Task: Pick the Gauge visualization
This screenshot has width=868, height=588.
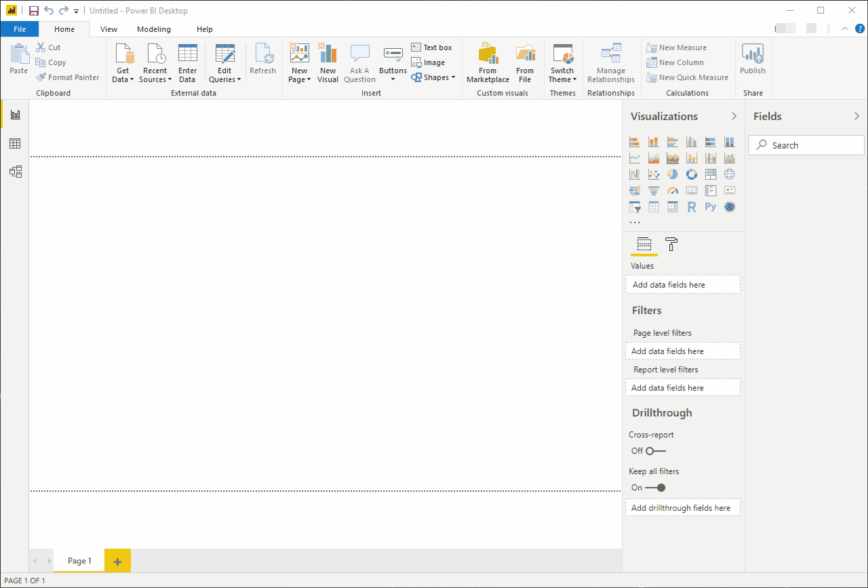Action: [x=673, y=191]
